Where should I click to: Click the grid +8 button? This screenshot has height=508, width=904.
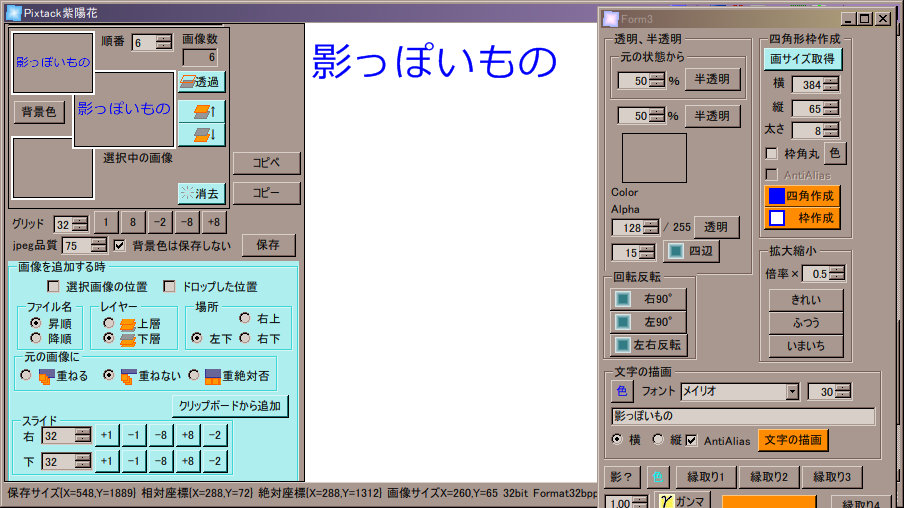[x=214, y=223]
